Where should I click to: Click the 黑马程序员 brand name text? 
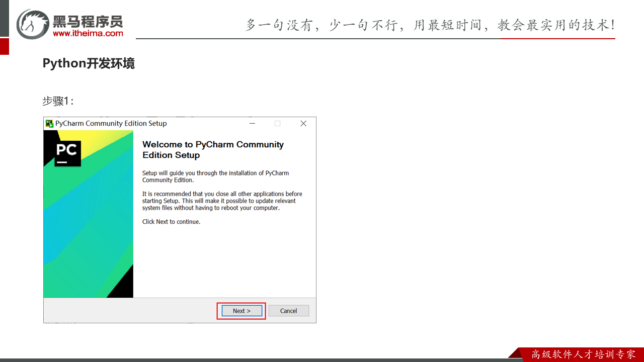pyautogui.click(x=88, y=21)
